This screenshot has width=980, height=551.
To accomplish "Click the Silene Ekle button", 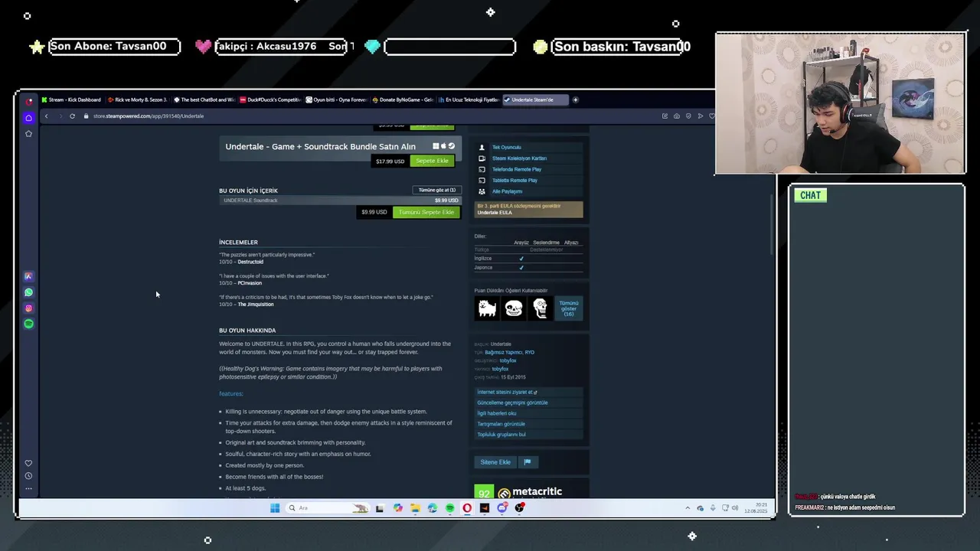I will (x=495, y=462).
